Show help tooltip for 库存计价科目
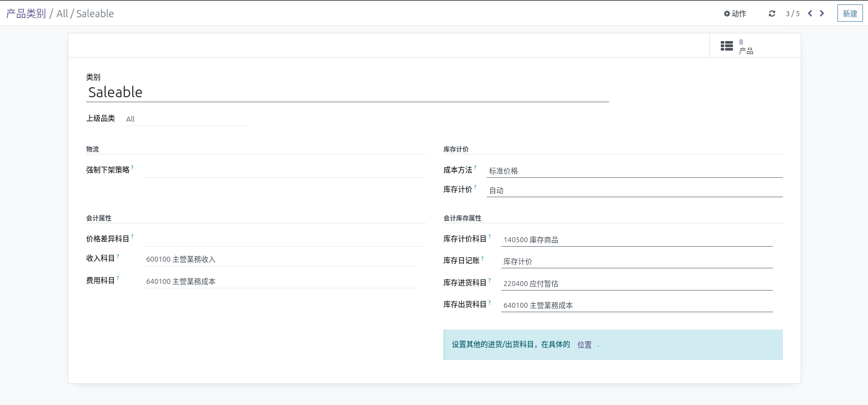Viewport: 868px width, 405px height. (x=490, y=236)
